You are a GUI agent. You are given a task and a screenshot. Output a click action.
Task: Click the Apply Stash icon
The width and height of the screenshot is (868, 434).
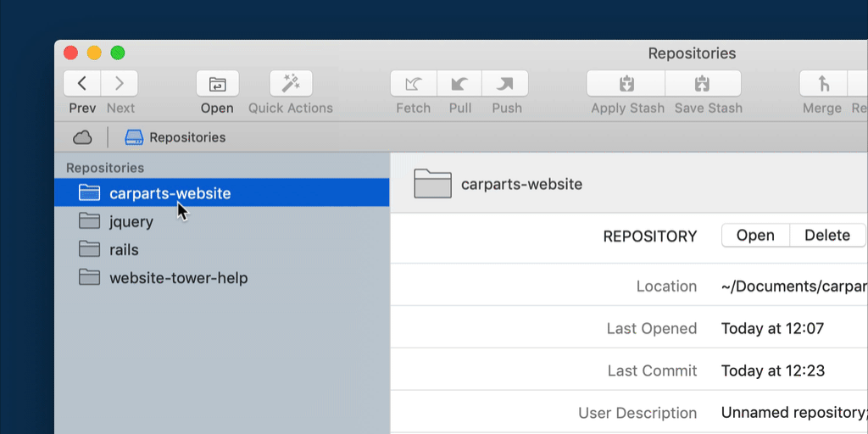pos(626,83)
